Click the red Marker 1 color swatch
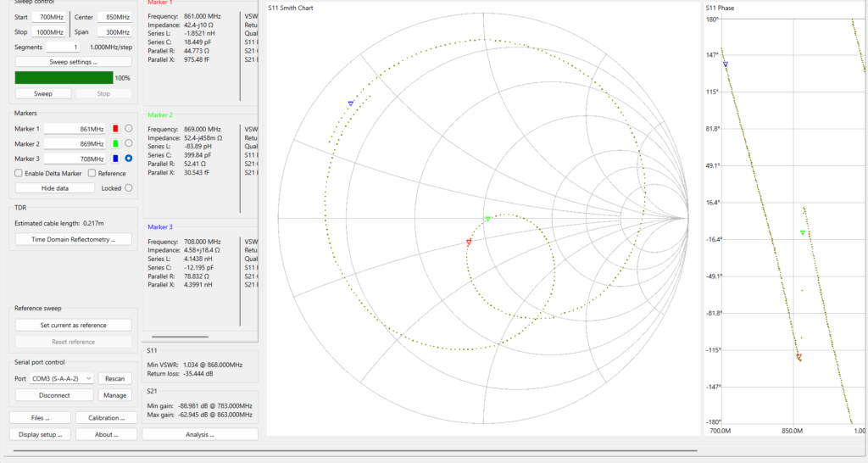Image resolution: width=868 pixels, height=463 pixels. [x=115, y=128]
